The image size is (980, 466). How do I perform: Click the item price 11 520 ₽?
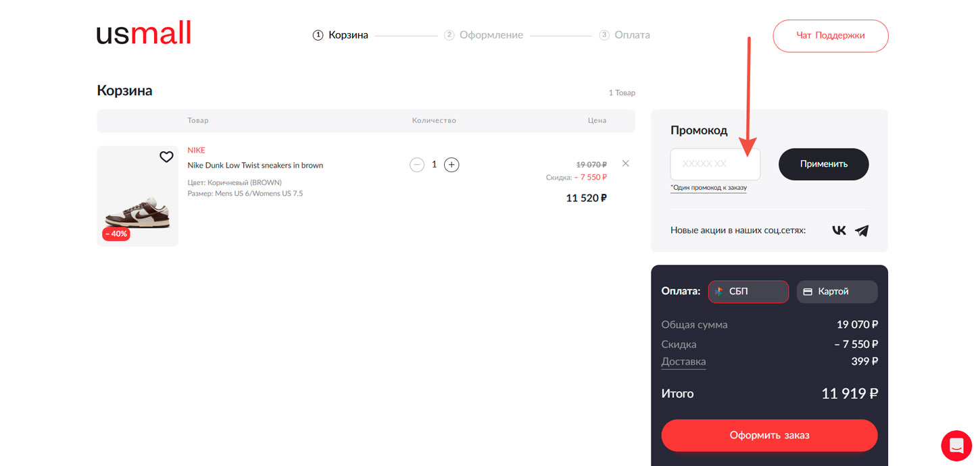[x=587, y=199]
